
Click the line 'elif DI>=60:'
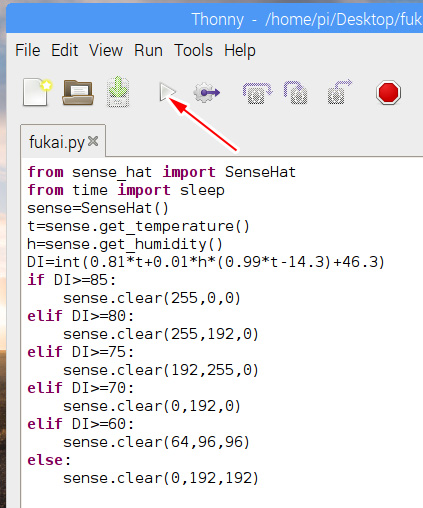pyautogui.click(x=81, y=424)
